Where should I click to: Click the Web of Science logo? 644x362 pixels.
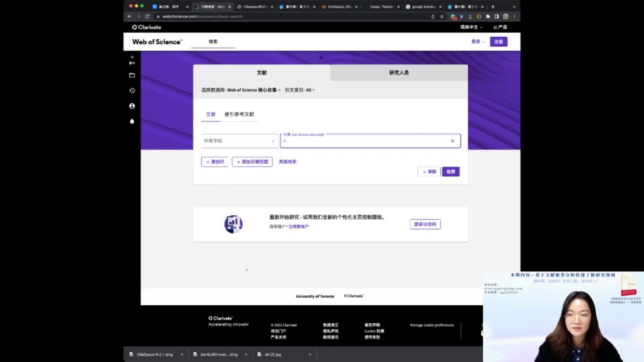(157, 42)
